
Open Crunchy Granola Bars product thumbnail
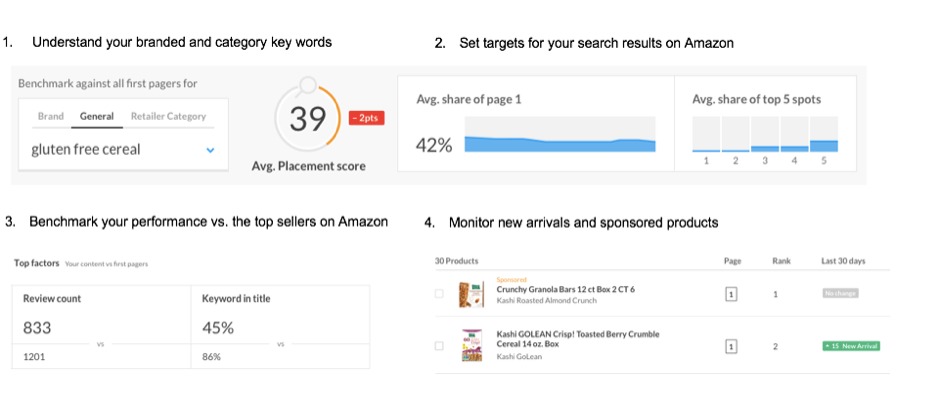tap(471, 294)
